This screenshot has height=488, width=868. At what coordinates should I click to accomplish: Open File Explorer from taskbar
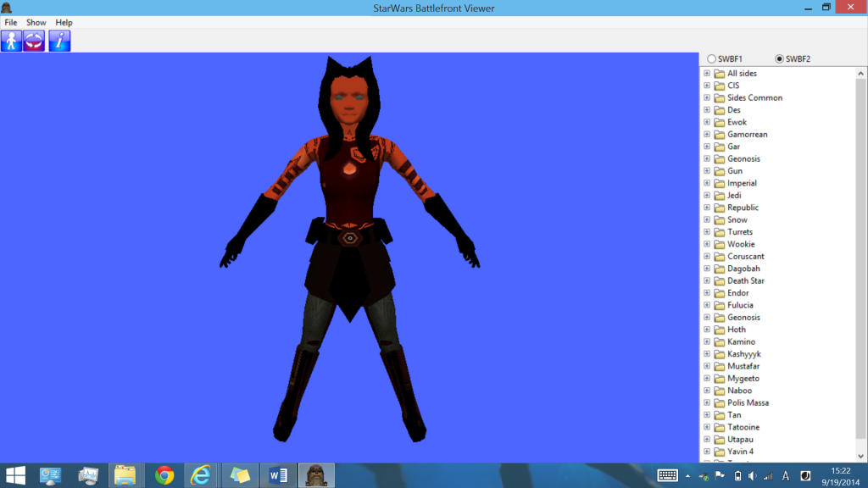[x=125, y=475]
